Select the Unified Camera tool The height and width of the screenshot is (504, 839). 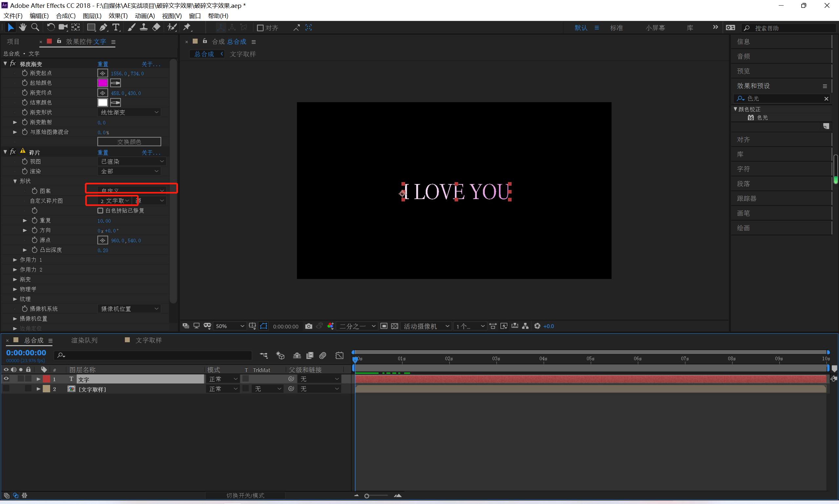coord(63,27)
